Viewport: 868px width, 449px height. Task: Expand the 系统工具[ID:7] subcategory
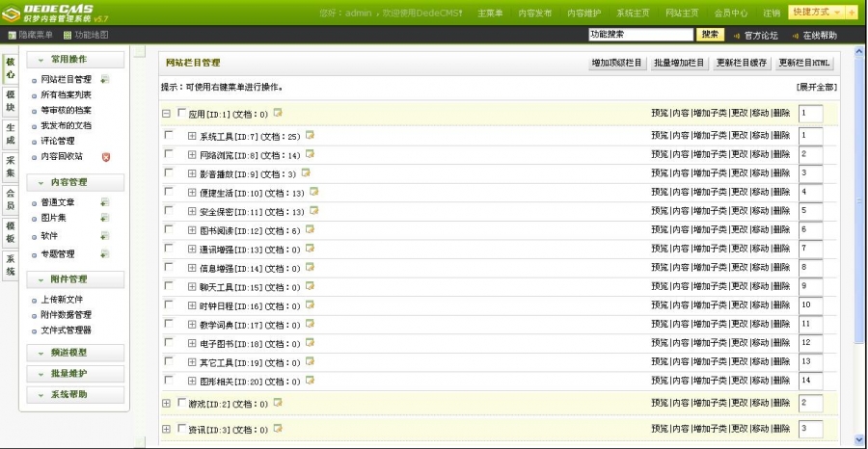pyautogui.click(x=192, y=136)
